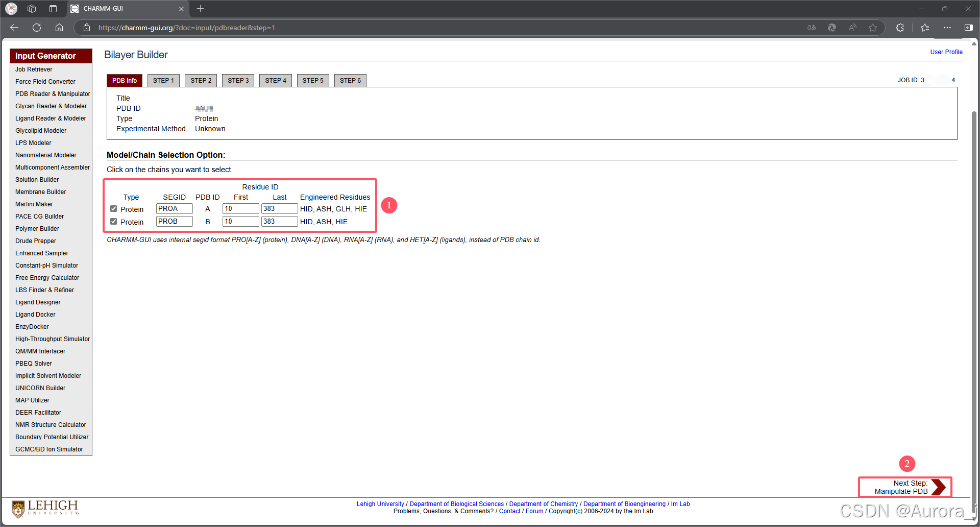Click the Next Step arrow icon
This screenshot has height=527, width=980.
[x=939, y=487]
